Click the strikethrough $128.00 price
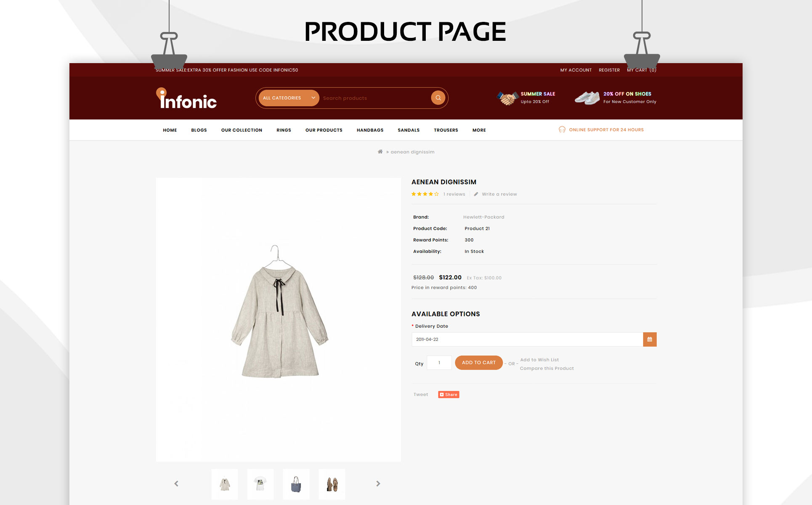This screenshot has width=812, height=505. pos(423,277)
